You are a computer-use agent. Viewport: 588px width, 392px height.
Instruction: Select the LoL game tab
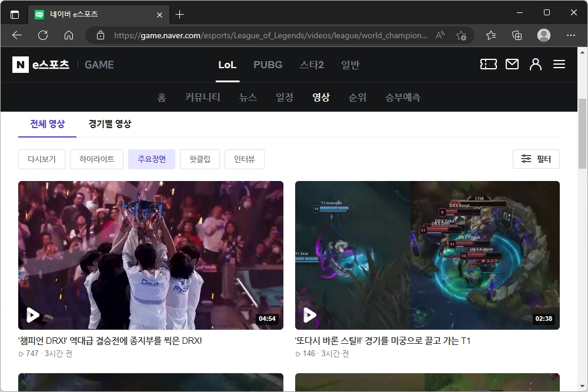(x=227, y=65)
